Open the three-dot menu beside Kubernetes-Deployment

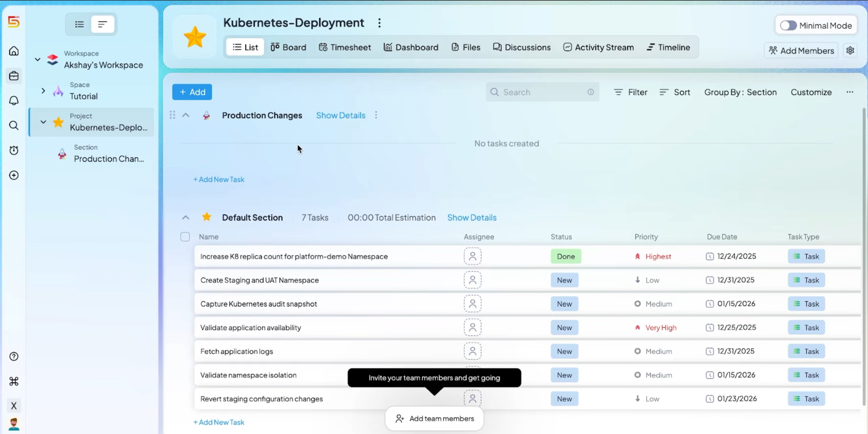(379, 23)
